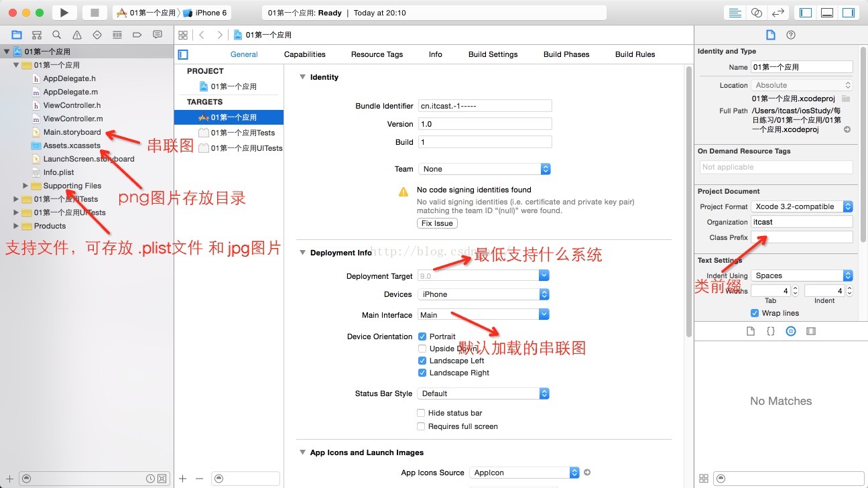This screenshot has height=488, width=868.
Task: Switch to the Build Rules tab
Action: pos(635,54)
